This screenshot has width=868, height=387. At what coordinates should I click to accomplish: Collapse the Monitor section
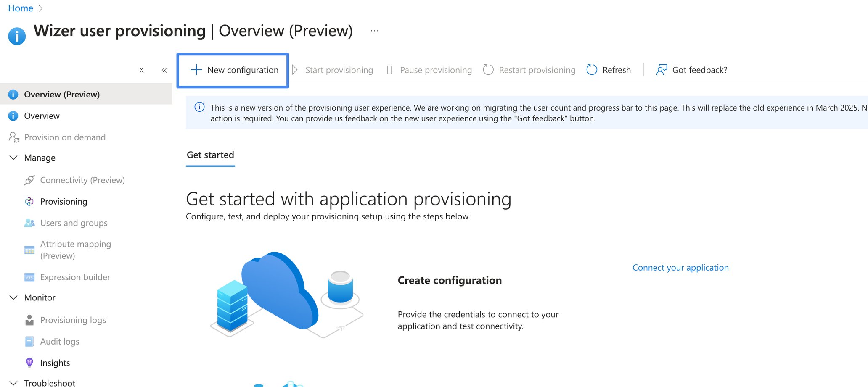13,297
